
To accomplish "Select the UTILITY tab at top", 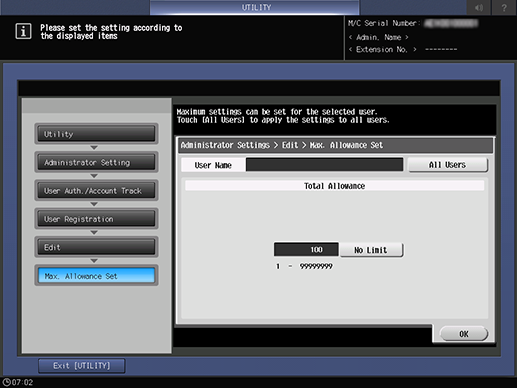I will [x=255, y=7].
